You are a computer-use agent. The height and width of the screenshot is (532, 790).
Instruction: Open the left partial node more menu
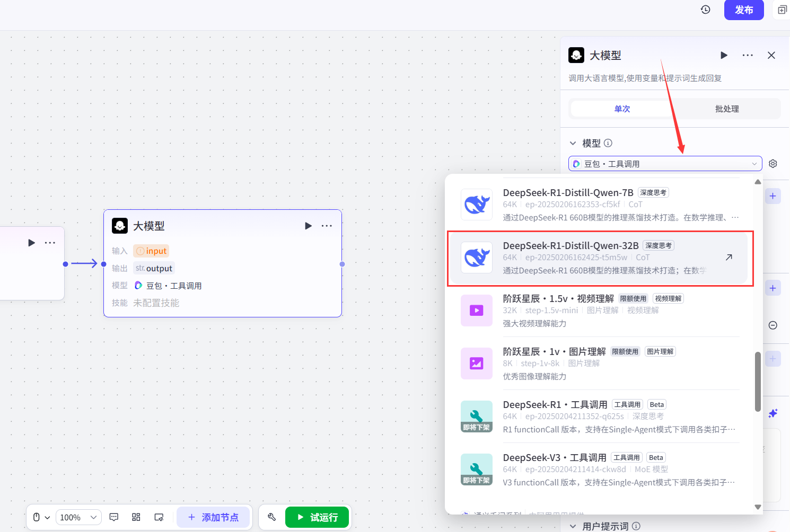[50, 243]
